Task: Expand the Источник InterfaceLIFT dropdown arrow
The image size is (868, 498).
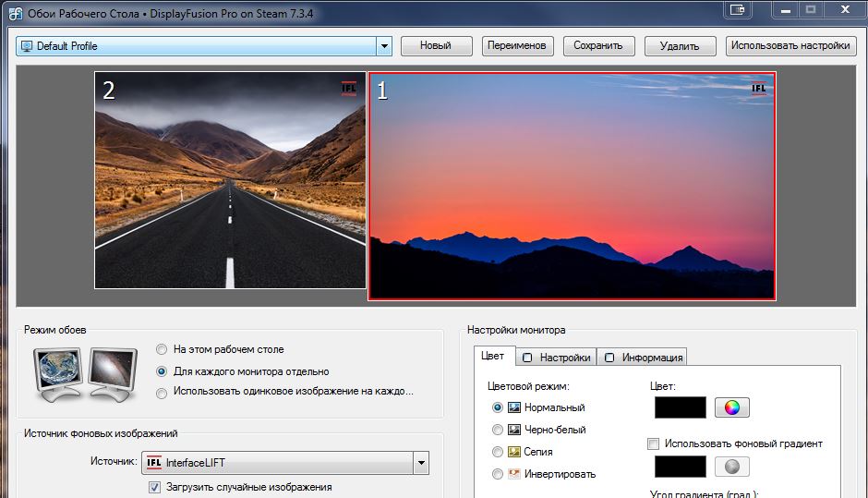Action: [421, 463]
